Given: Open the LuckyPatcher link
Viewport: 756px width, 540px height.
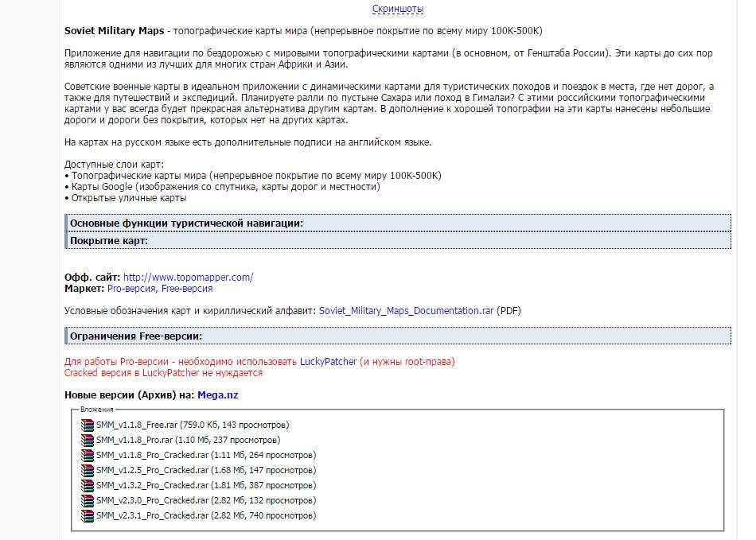Looking at the screenshot, I should click(329, 362).
